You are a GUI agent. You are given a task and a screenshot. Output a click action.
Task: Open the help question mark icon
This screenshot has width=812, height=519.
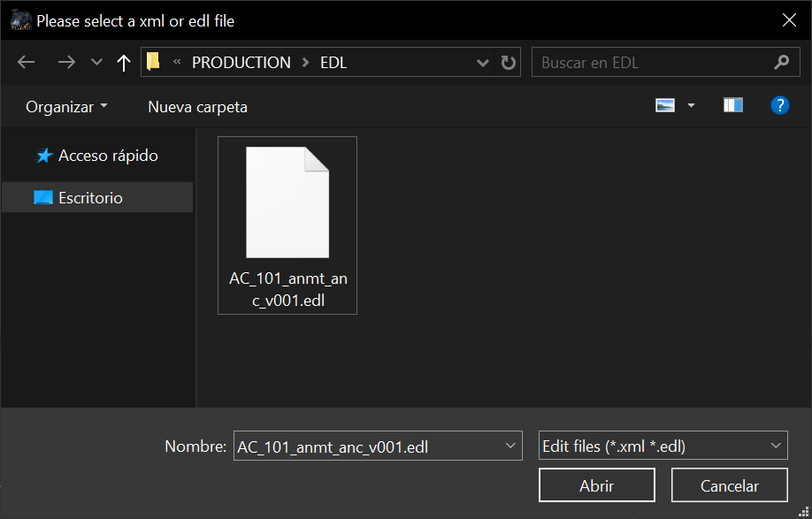tap(779, 106)
